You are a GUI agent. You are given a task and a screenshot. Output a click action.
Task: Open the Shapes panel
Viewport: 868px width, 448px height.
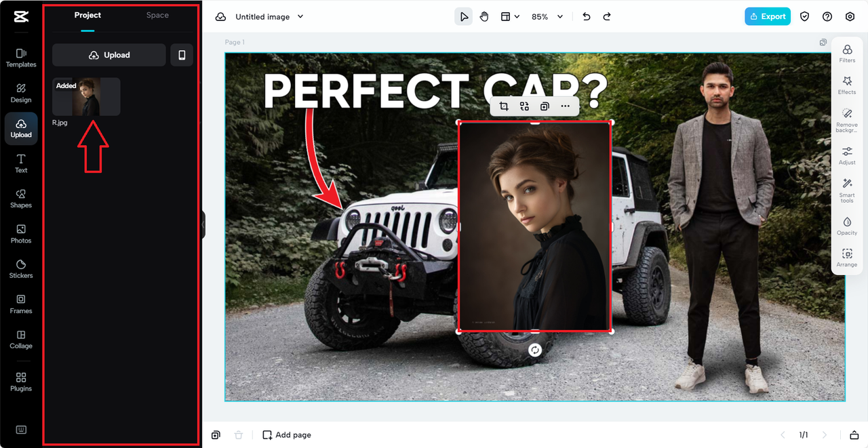pyautogui.click(x=21, y=199)
